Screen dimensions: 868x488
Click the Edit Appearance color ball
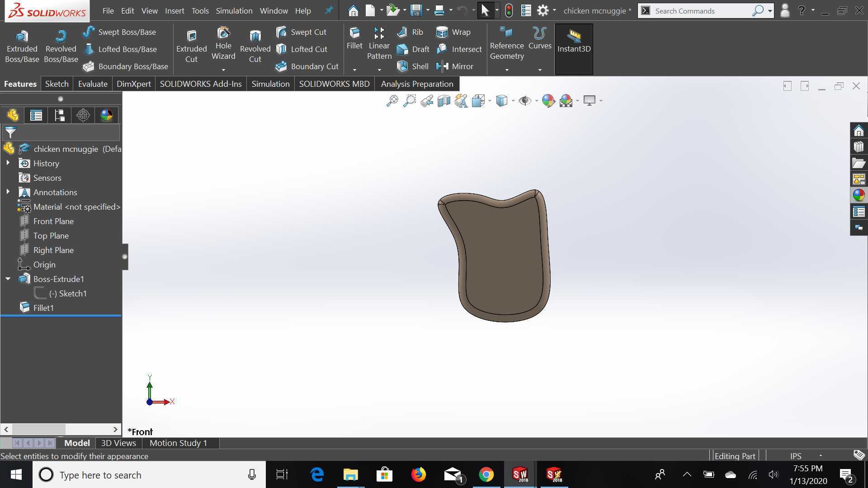(x=548, y=101)
